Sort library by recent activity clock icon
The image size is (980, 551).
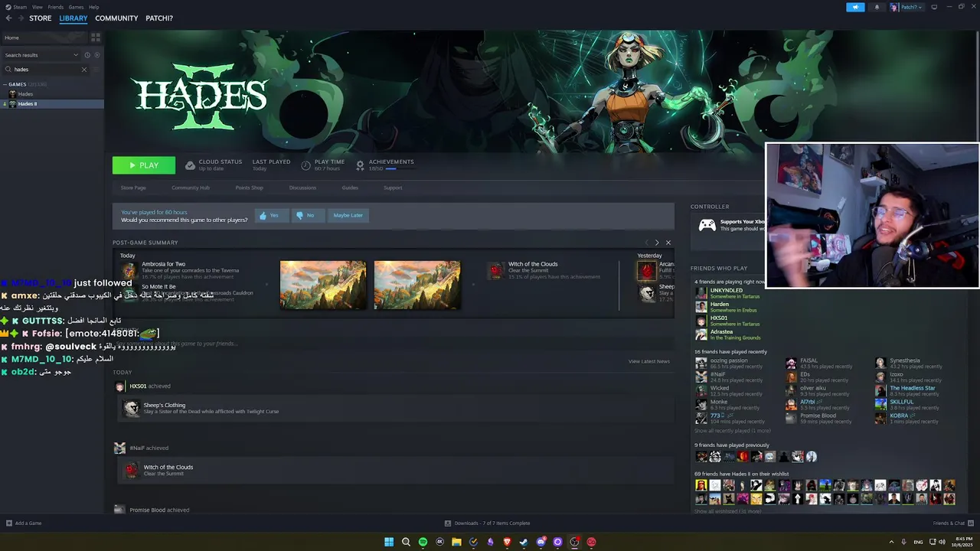(87, 55)
